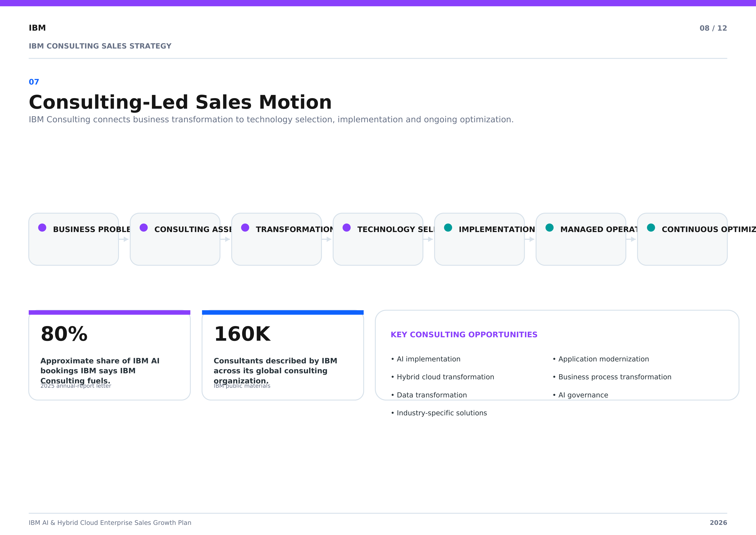
Task: Click the blue bar atop 160K card
Action: (283, 312)
